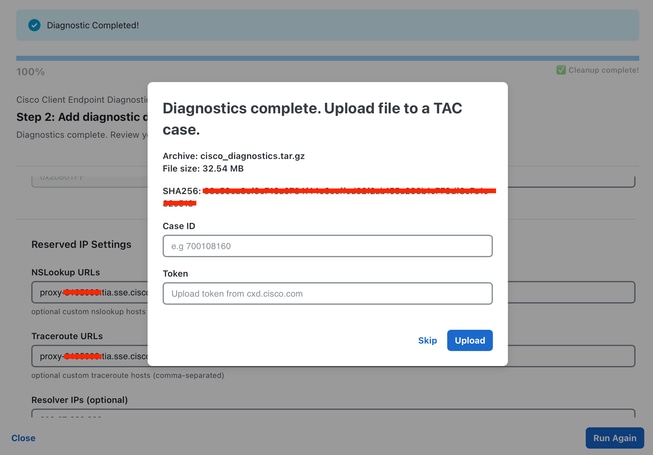Focus the Token input field
This screenshot has height=455, width=653.
(x=327, y=293)
